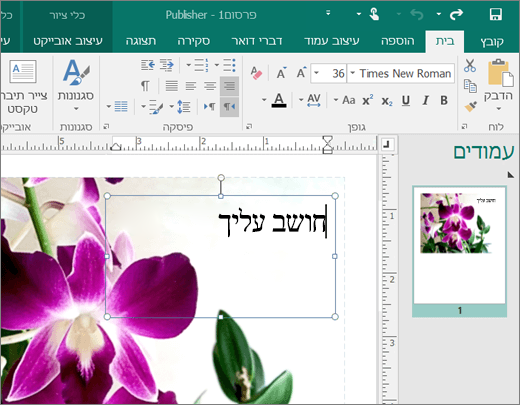Toggle Superscript formatting
This screenshot has width=520, height=405.
pyautogui.click(x=367, y=100)
